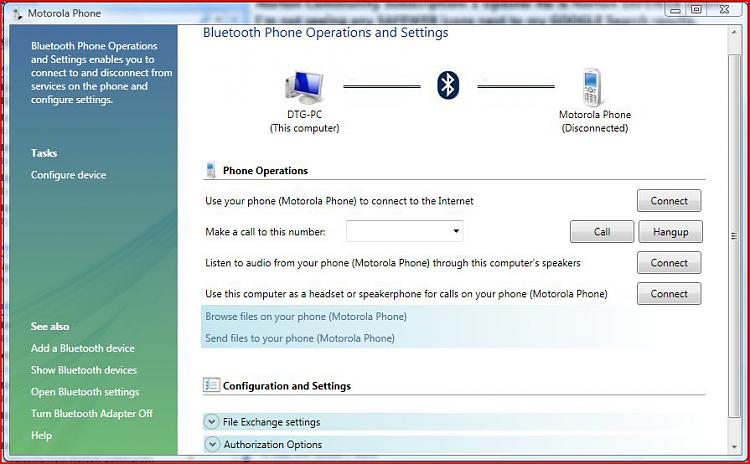Click the Configuration and Settings heading
This screenshot has width=750, height=464.
pyautogui.click(x=287, y=386)
